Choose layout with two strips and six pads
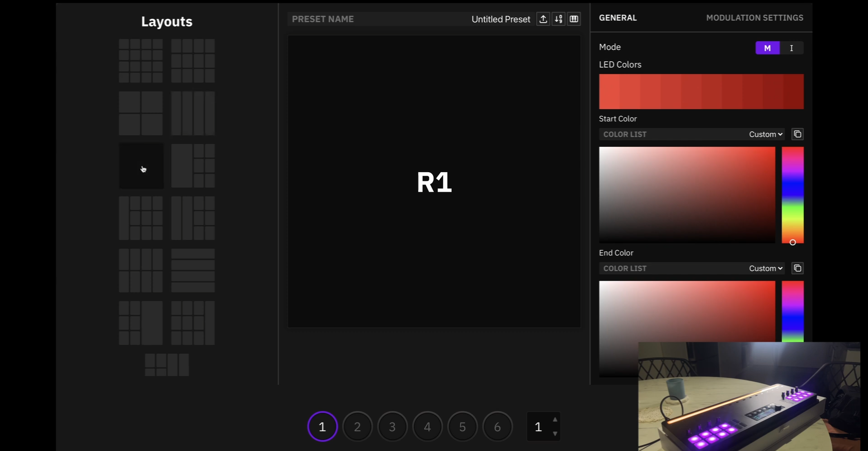The height and width of the screenshot is (451, 868). [x=193, y=218]
